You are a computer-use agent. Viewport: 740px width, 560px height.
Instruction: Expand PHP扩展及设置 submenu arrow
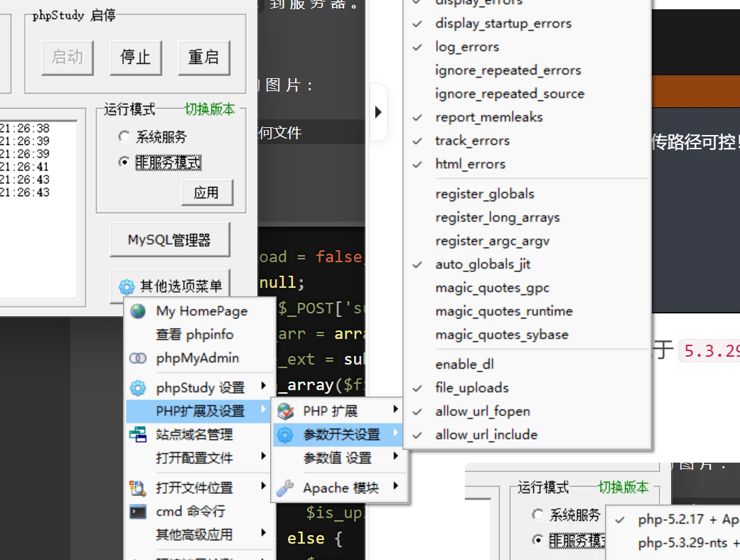[x=264, y=409]
